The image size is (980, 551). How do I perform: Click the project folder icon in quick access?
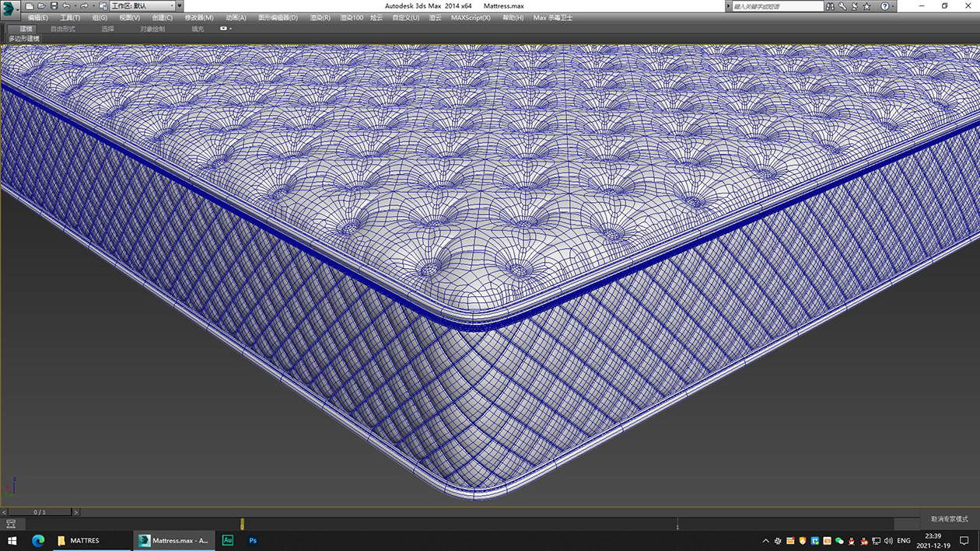coord(103,6)
